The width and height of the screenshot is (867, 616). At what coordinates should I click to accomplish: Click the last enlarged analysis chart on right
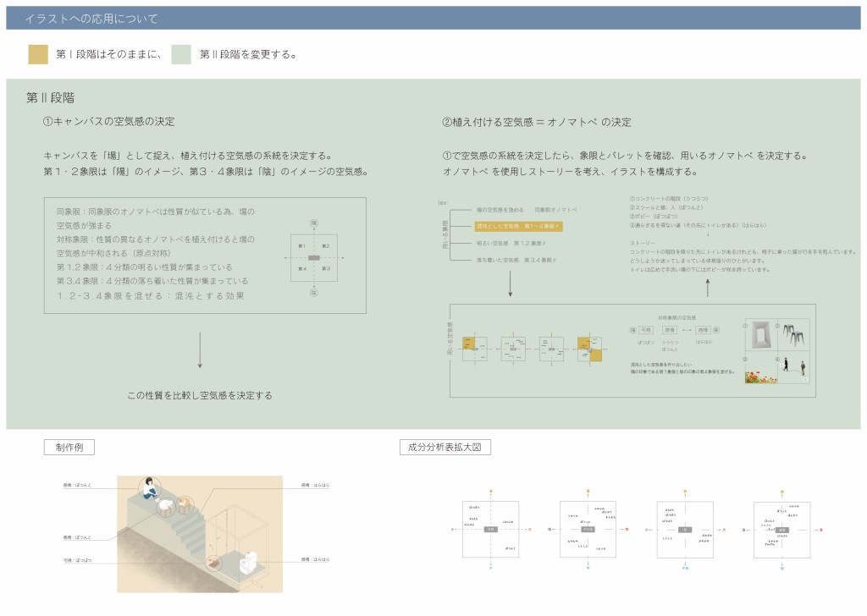point(781,529)
